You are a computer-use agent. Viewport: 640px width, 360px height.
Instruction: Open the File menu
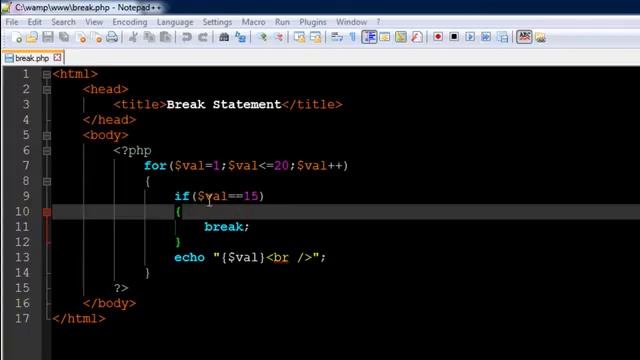coord(12,22)
